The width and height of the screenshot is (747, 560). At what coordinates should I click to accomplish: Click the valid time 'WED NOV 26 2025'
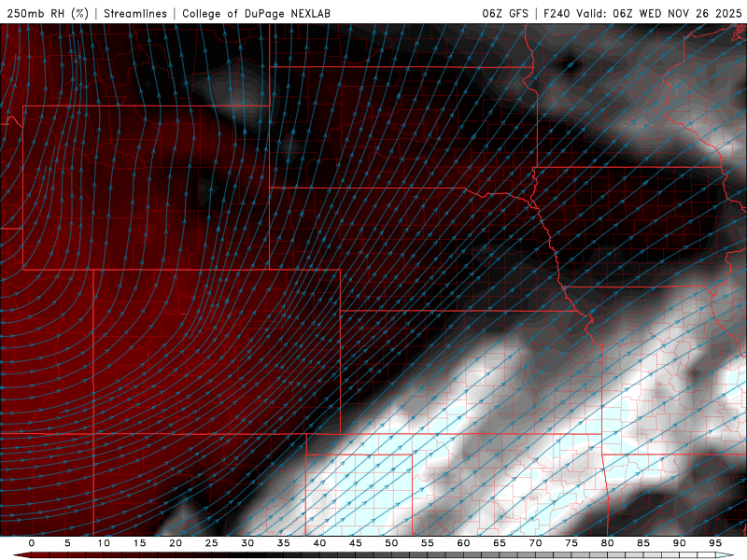coord(690,13)
